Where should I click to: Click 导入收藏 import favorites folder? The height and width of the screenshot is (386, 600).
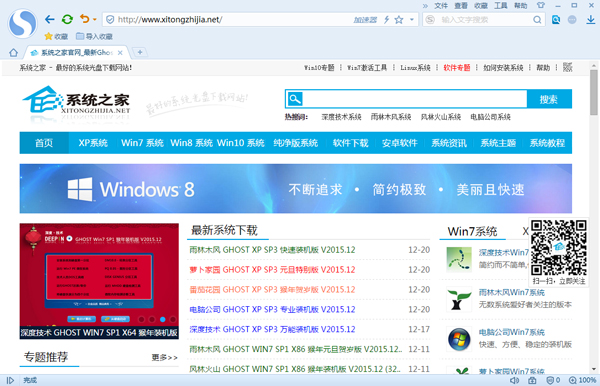(94, 36)
